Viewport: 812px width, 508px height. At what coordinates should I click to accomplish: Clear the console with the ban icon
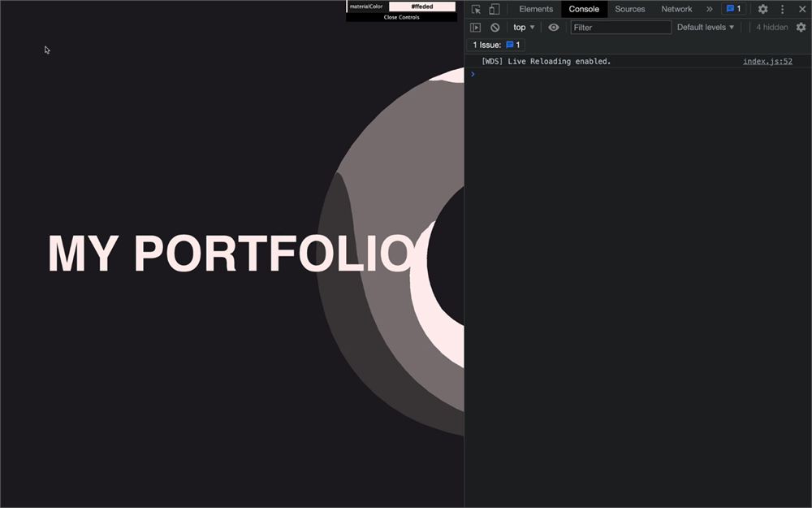click(x=495, y=28)
